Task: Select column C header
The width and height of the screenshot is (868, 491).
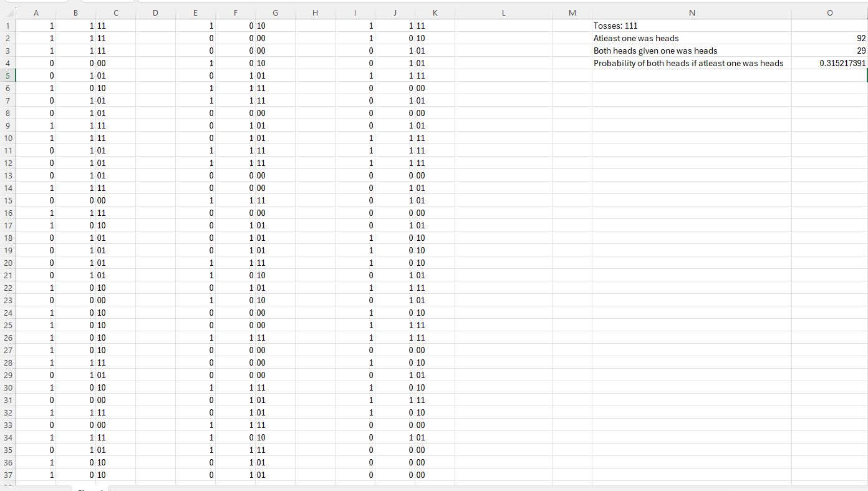Action: [x=115, y=12]
